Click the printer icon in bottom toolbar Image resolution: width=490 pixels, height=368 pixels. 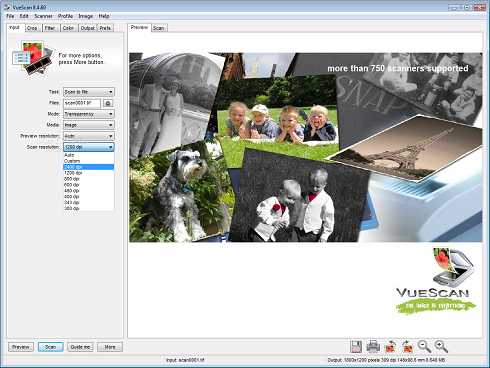pyautogui.click(x=373, y=347)
